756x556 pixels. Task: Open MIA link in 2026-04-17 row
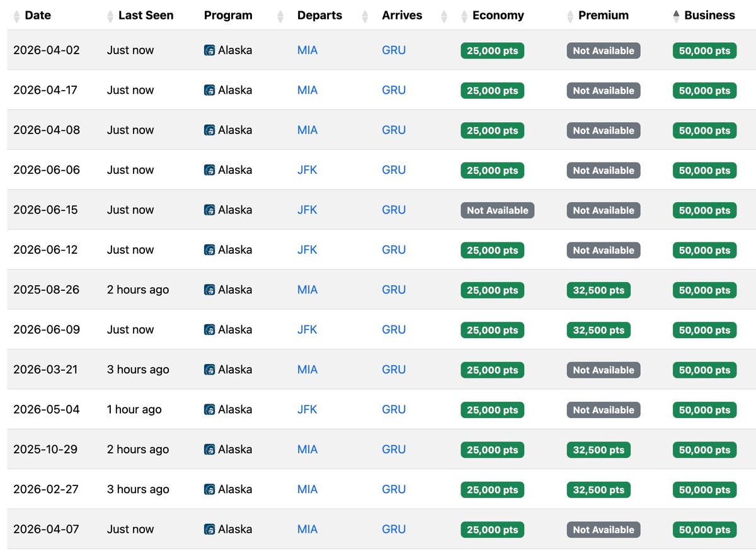307,90
